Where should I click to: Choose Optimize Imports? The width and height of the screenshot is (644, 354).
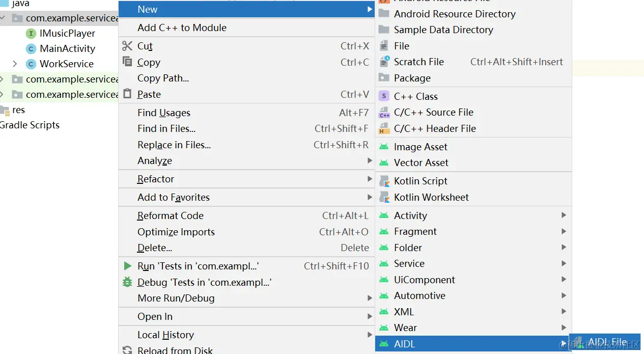(x=246, y=232)
